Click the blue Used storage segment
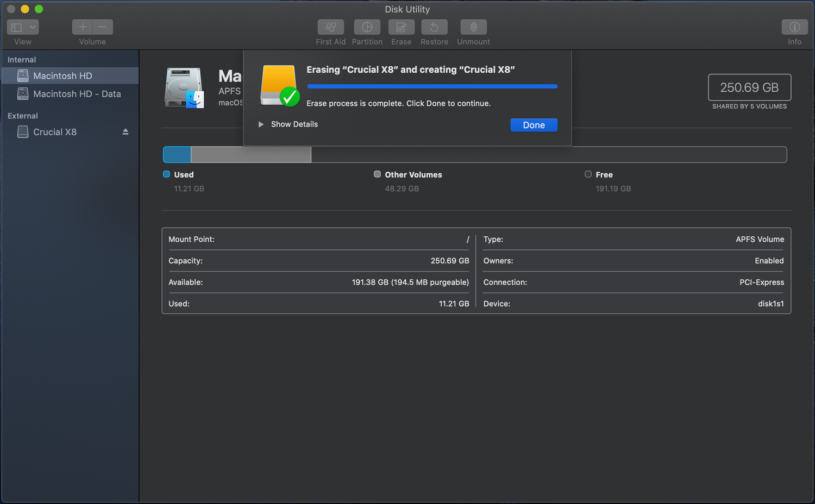 coord(177,155)
